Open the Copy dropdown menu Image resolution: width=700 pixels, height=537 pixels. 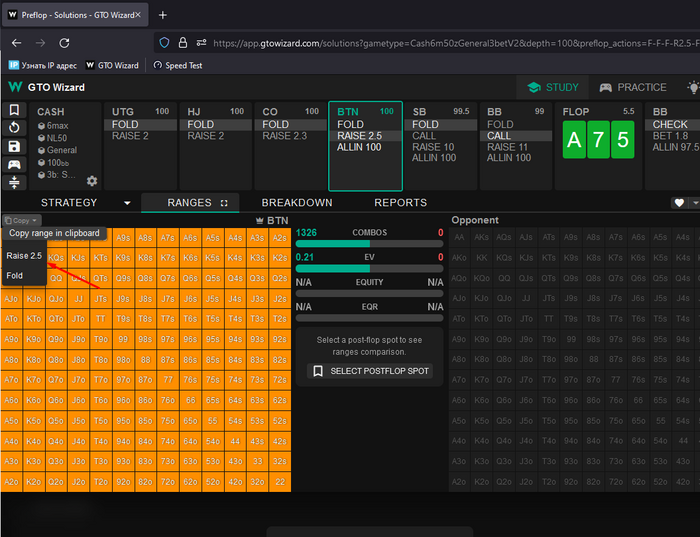click(21, 220)
